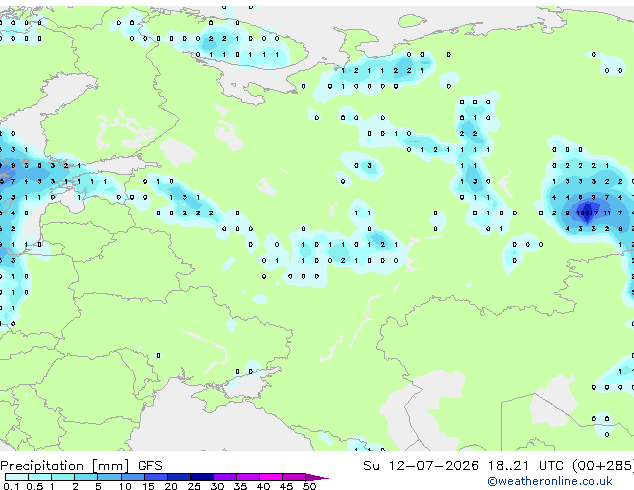The height and width of the screenshot is (490, 634).
Task: Click the 30–35 mm purple swatch
Action: [224, 477]
